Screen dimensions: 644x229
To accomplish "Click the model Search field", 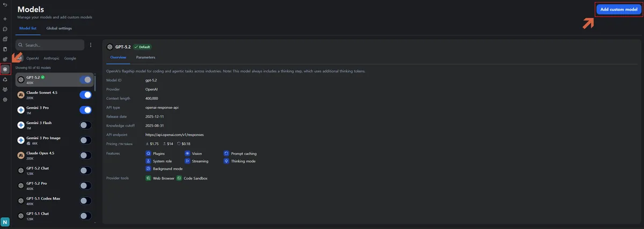I will tap(50, 45).
